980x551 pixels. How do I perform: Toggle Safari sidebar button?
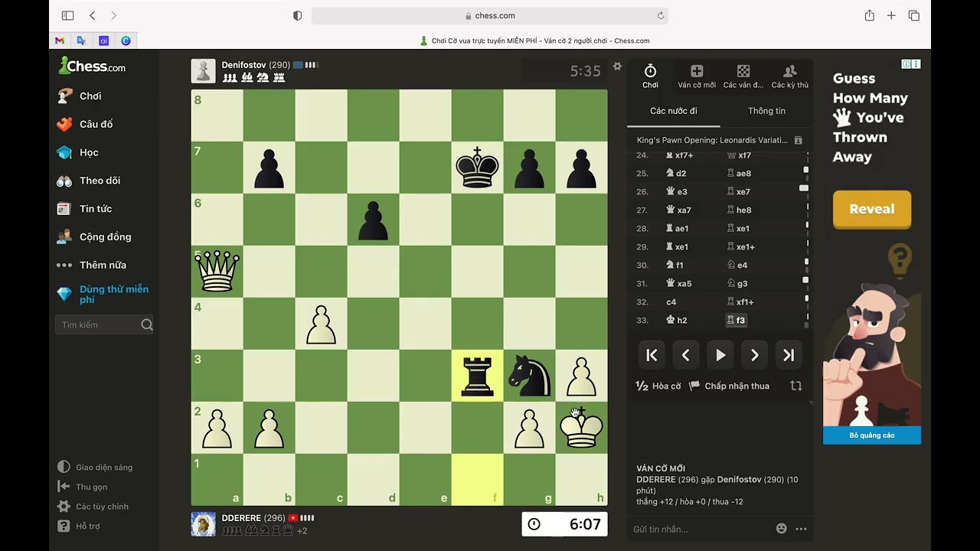click(x=67, y=15)
